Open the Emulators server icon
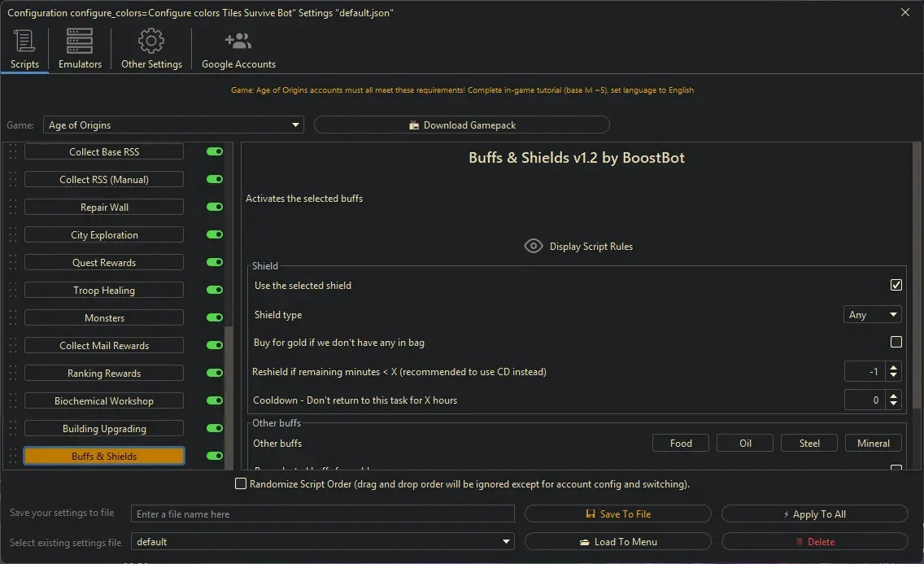 coord(80,41)
